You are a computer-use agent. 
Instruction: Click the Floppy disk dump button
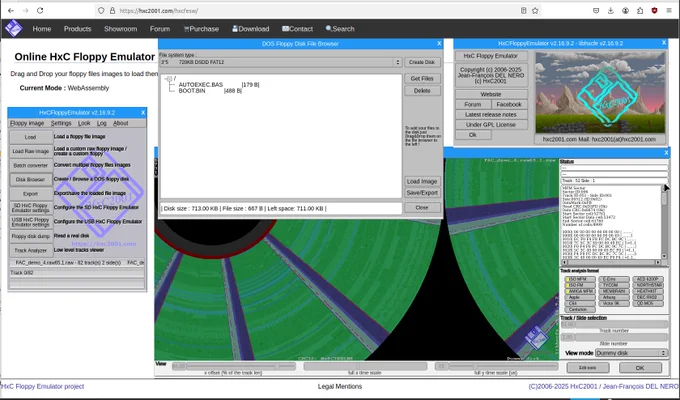point(30,236)
